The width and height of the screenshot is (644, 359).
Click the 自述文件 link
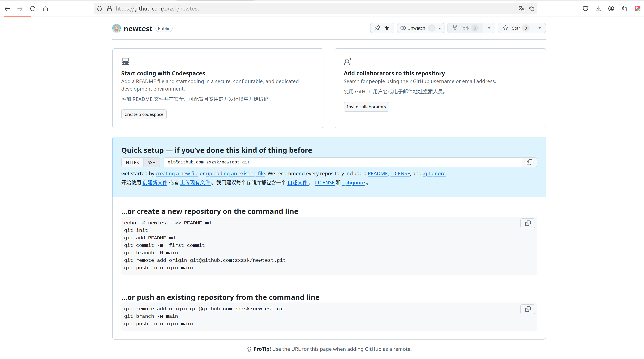pyautogui.click(x=298, y=183)
